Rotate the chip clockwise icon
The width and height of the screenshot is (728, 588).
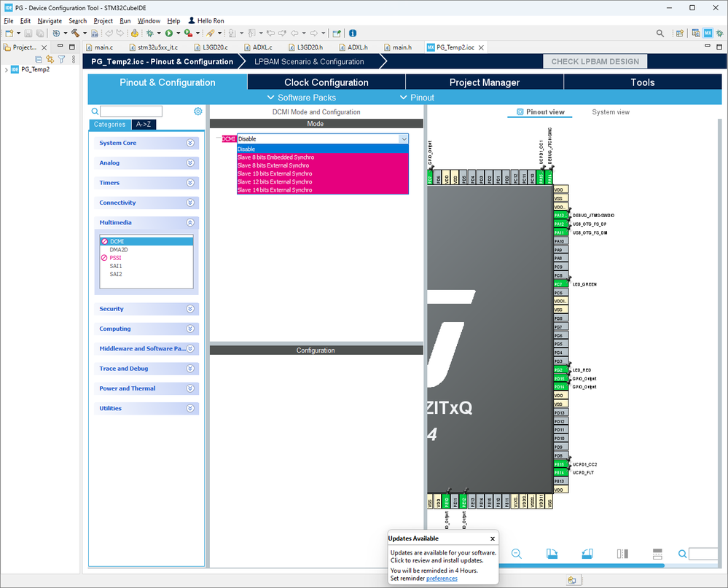pyautogui.click(x=552, y=553)
